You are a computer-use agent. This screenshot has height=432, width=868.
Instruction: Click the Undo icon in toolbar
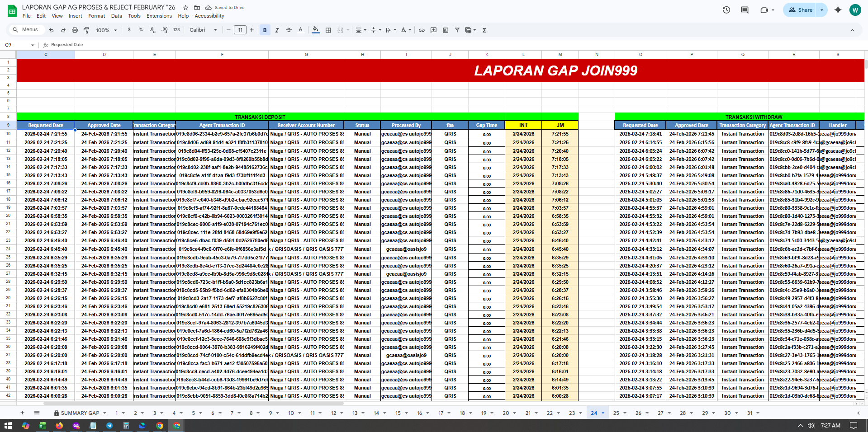[51, 30]
